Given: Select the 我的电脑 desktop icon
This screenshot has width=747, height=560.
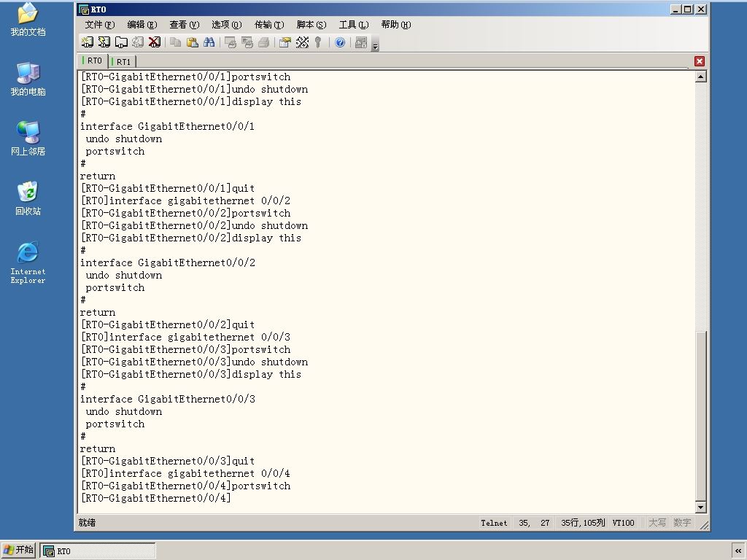Looking at the screenshot, I should tap(28, 79).
